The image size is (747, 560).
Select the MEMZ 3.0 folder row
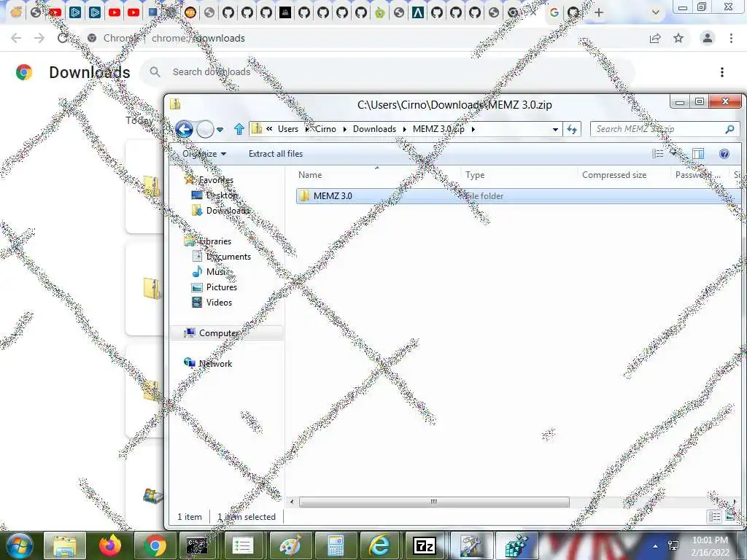518,195
